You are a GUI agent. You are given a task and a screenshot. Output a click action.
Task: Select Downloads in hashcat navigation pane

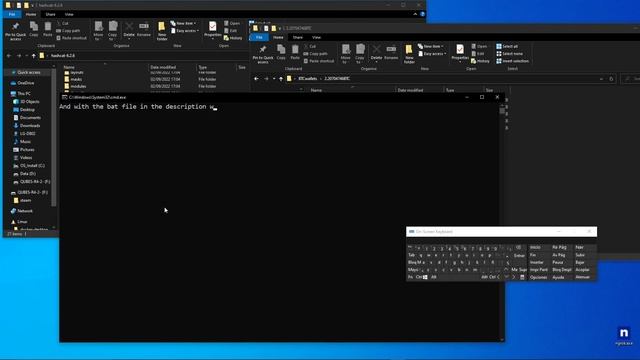(30, 126)
